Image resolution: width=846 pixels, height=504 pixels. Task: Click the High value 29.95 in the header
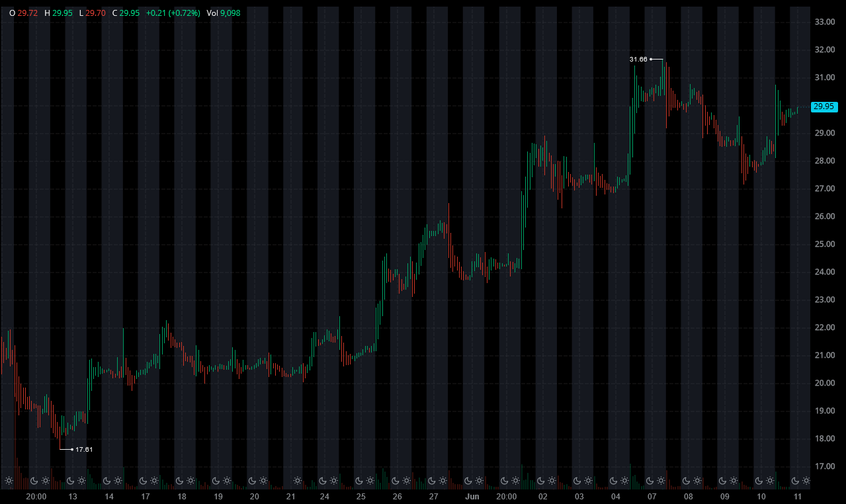click(x=63, y=13)
